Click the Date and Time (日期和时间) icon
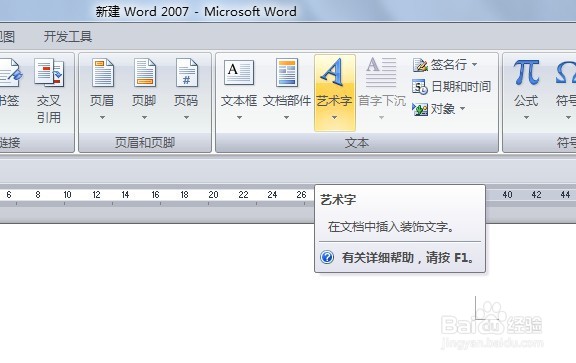Screen dimensions: 576x363 click(x=420, y=87)
